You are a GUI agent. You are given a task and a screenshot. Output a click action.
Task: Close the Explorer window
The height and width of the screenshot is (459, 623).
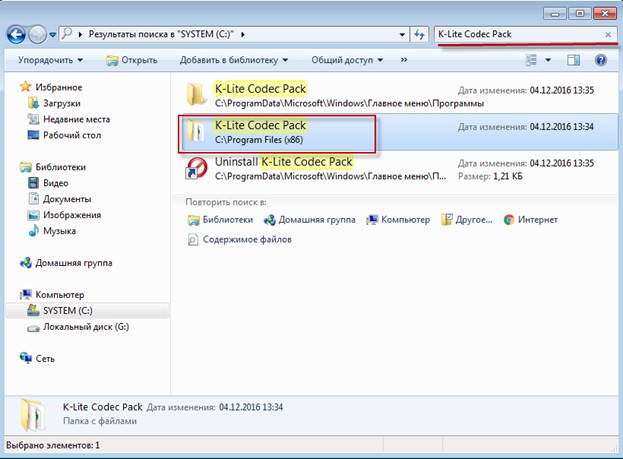pyautogui.click(x=604, y=14)
